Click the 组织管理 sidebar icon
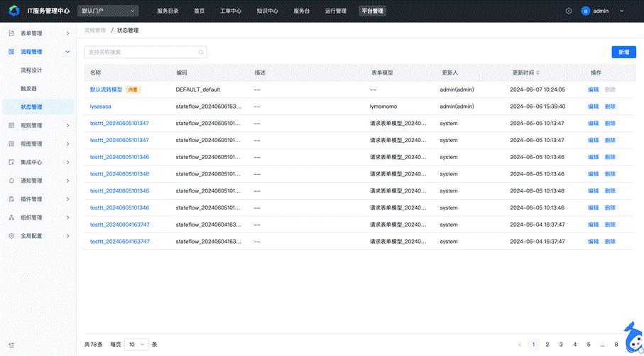Image resolution: width=644 pixels, height=356 pixels. [x=11, y=217]
